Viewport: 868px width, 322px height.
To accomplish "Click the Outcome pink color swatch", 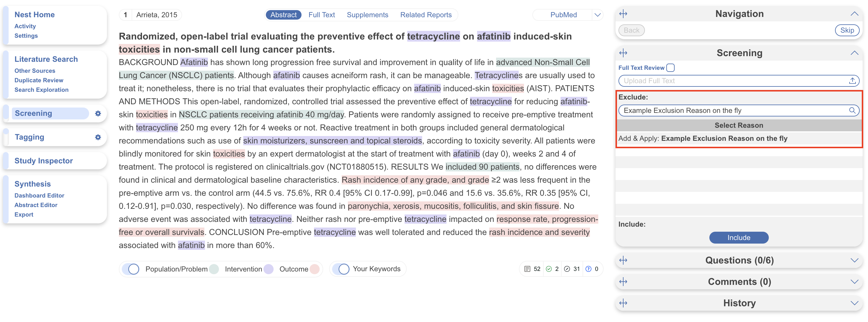I will coord(314,269).
